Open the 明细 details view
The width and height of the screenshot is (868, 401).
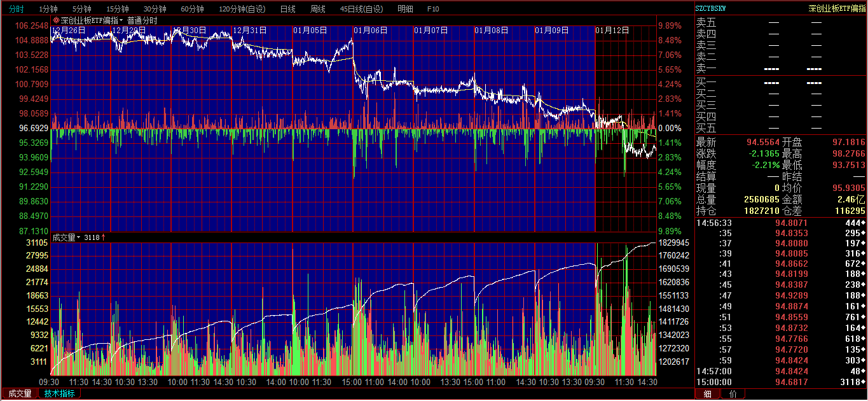[x=404, y=9]
